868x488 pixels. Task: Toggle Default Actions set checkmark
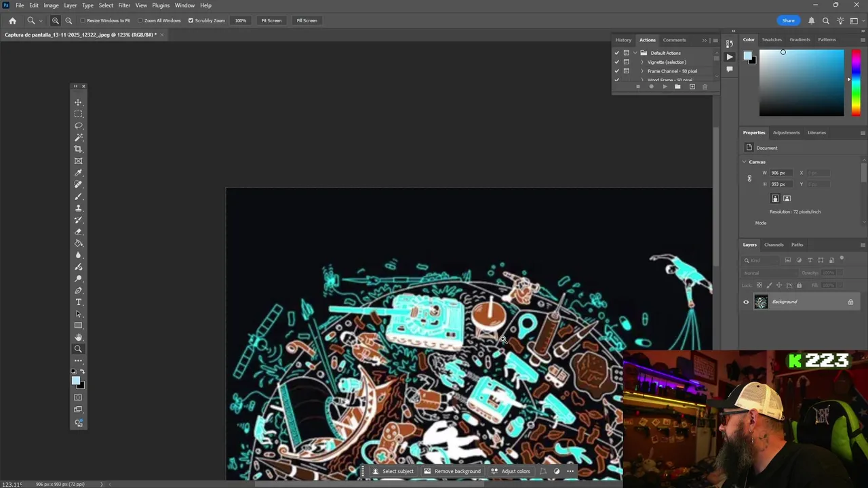(x=617, y=53)
